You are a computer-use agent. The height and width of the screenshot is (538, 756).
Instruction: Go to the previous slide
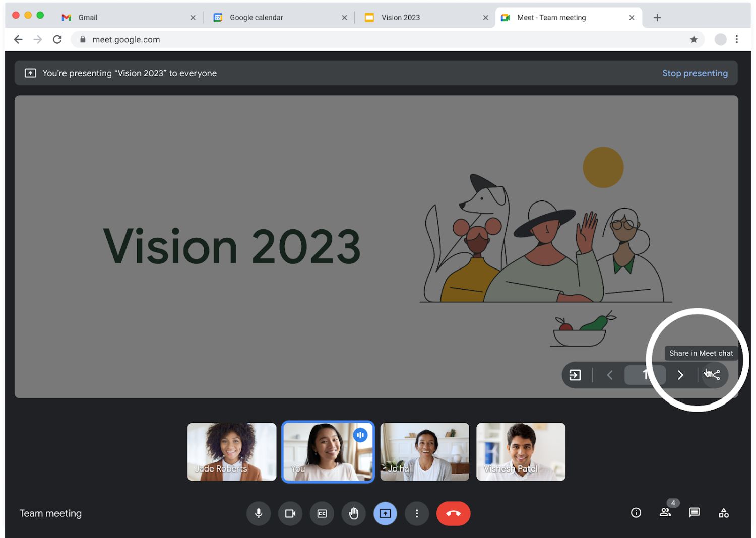610,375
